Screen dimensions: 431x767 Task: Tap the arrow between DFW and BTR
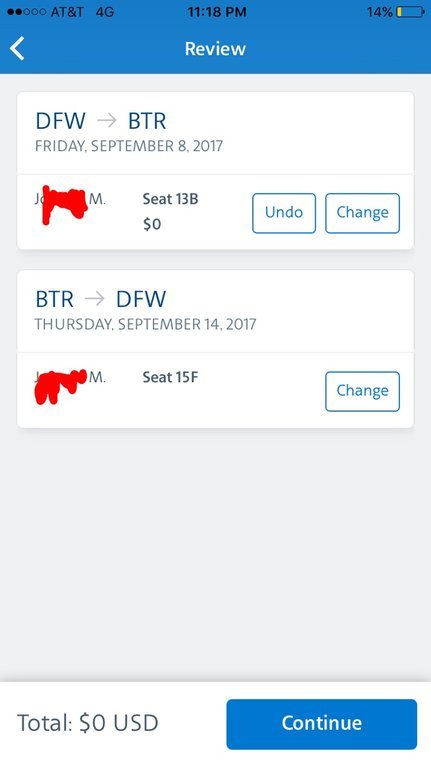107,120
